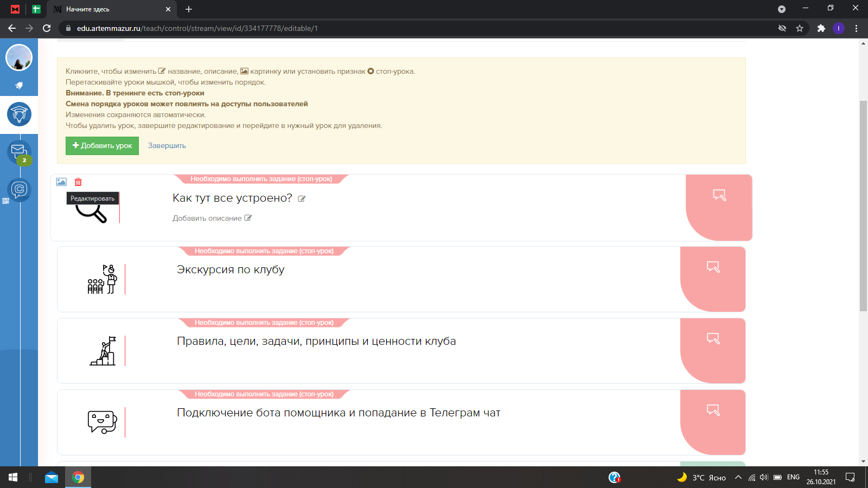This screenshot has height=488, width=868.
Task: Select lesson title 'Подключение бота помощника и попадание в Телеграм чат'
Action: click(339, 413)
